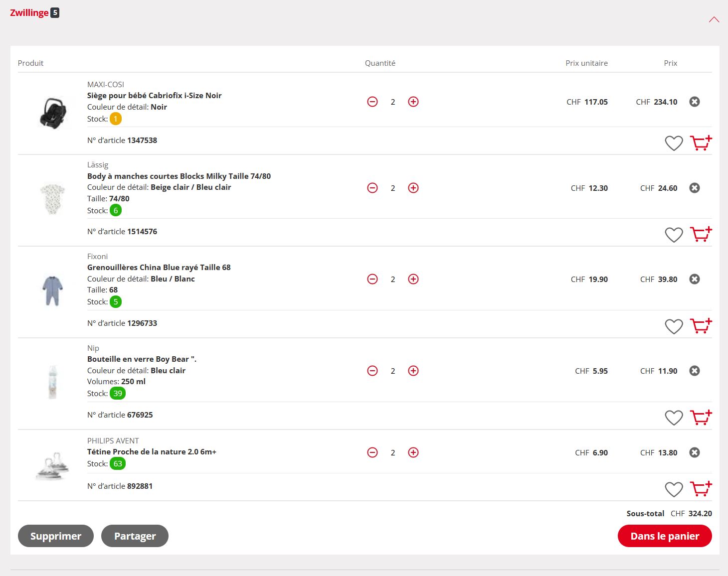728x576 pixels.
Task: Remove Philips Avent Tétine from list
Action: (695, 452)
